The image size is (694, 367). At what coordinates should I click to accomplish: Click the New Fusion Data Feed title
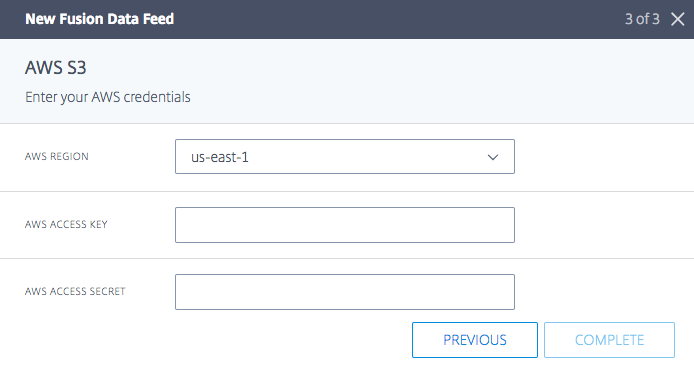point(100,19)
